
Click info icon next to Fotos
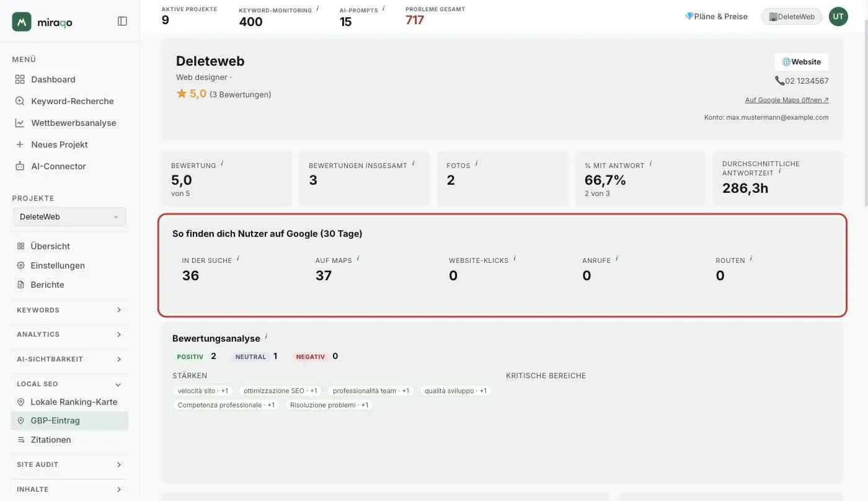476,164
